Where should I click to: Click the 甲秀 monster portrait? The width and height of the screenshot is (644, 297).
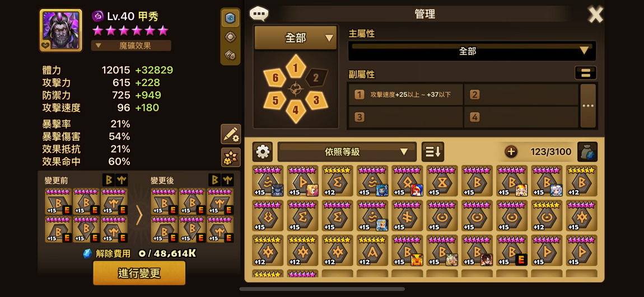[61, 30]
